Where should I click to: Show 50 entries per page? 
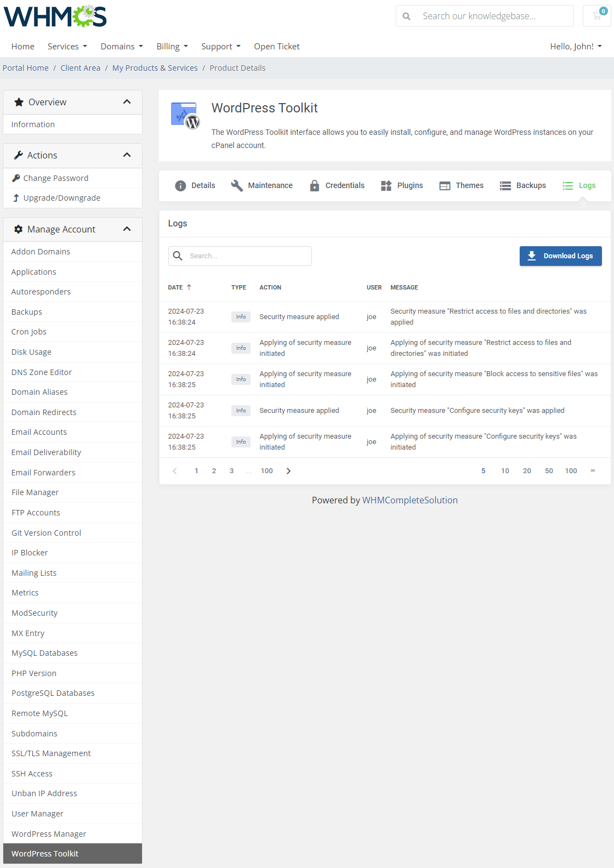(x=549, y=471)
